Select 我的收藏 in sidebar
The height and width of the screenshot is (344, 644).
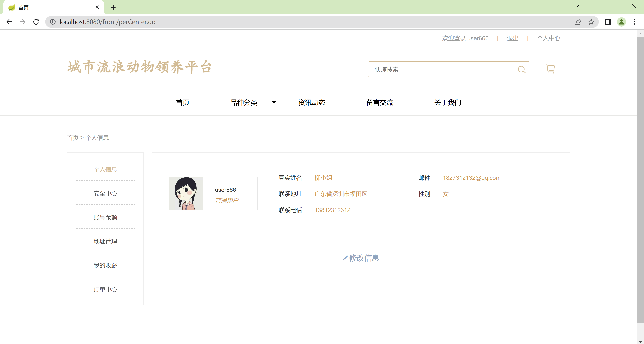click(x=105, y=265)
